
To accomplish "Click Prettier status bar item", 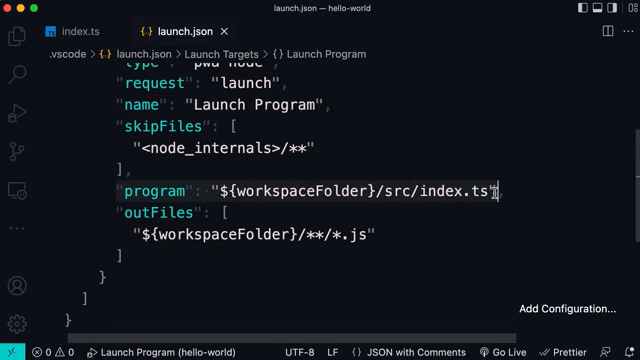I will pos(563,352).
